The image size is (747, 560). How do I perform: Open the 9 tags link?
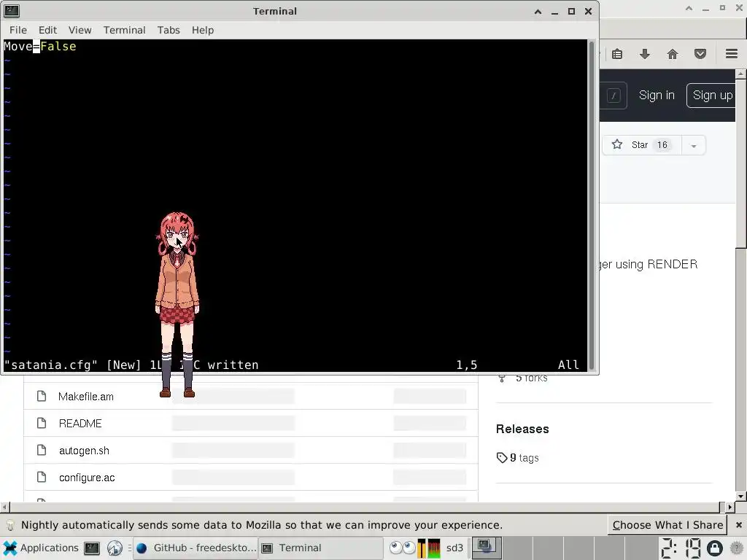(x=524, y=458)
